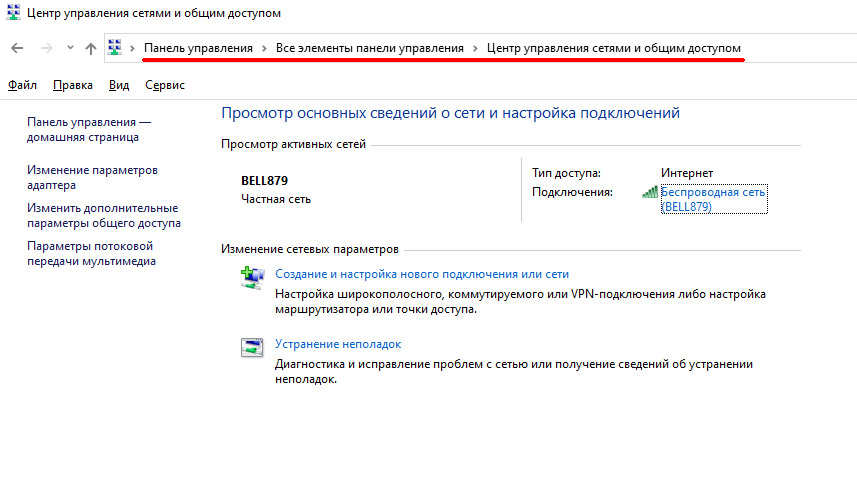Click the window title bar network icon

[14, 13]
